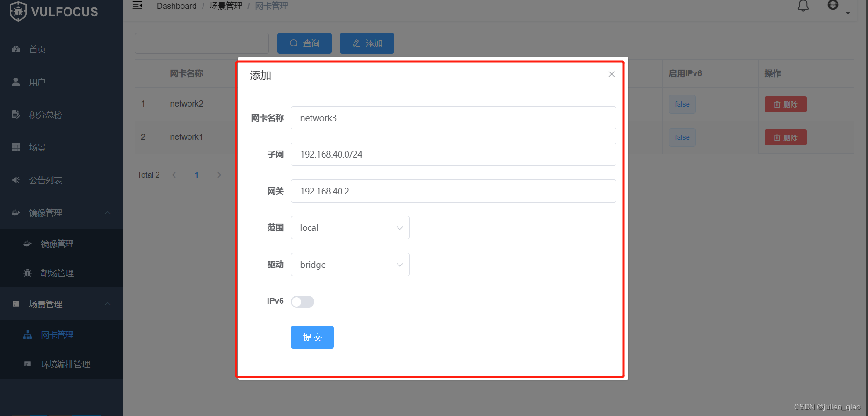Click false tag in network2 row
This screenshot has height=416, width=868.
[682, 104]
